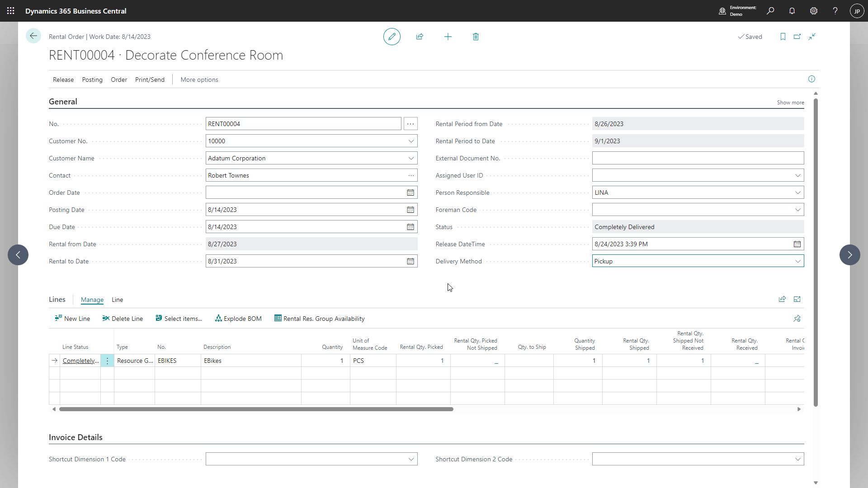Click the Manage tab in Lines section
The width and height of the screenshot is (868, 488).
click(92, 300)
